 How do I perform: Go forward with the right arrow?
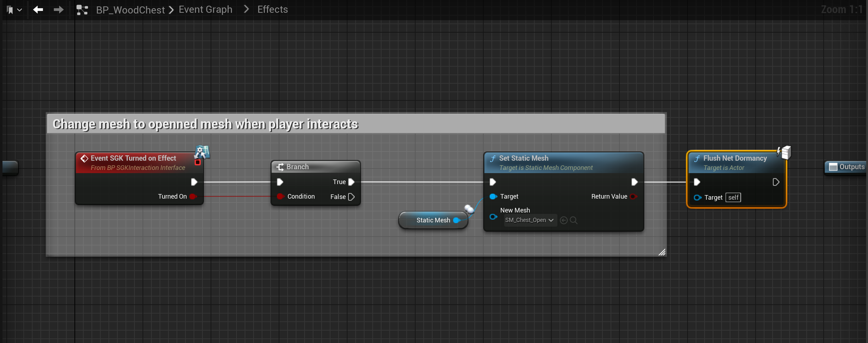point(59,10)
